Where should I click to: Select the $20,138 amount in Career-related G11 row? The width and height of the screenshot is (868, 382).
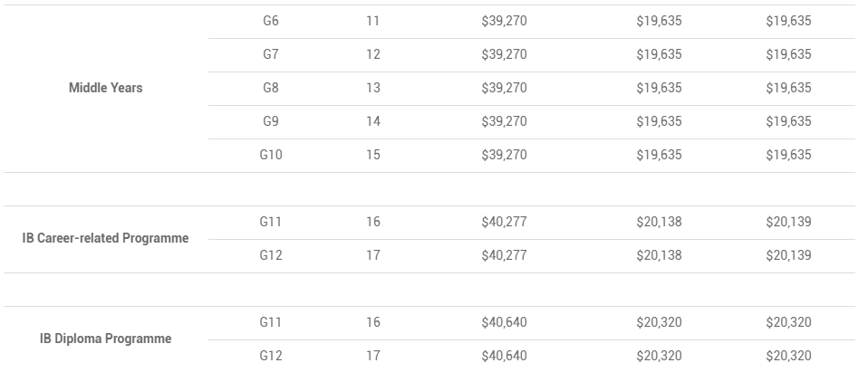click(x=659, y=222)
